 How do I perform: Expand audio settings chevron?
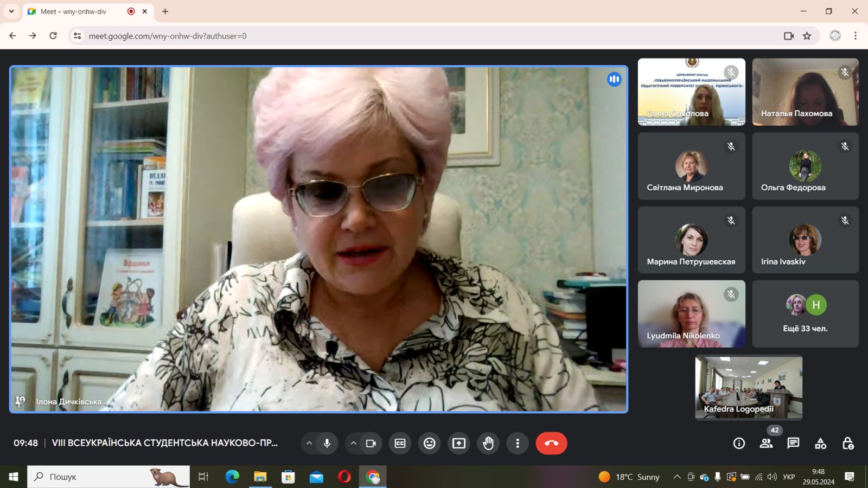pos(309,444)
